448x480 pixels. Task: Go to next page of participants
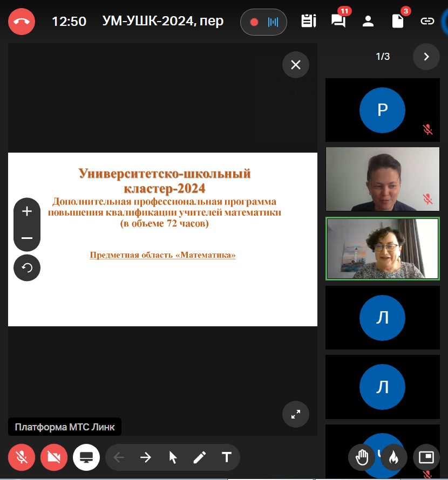(426, 57)
